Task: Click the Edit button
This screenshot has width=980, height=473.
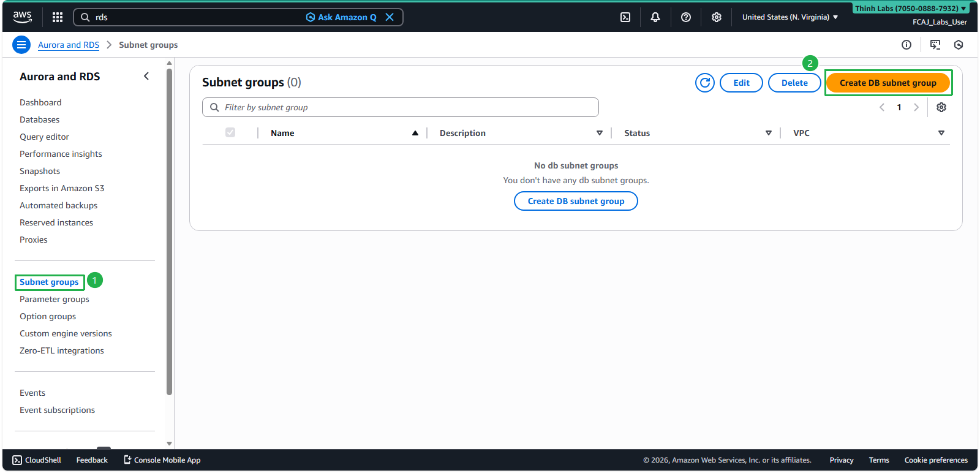Action: pyautogui.click(x=741, y=83)
